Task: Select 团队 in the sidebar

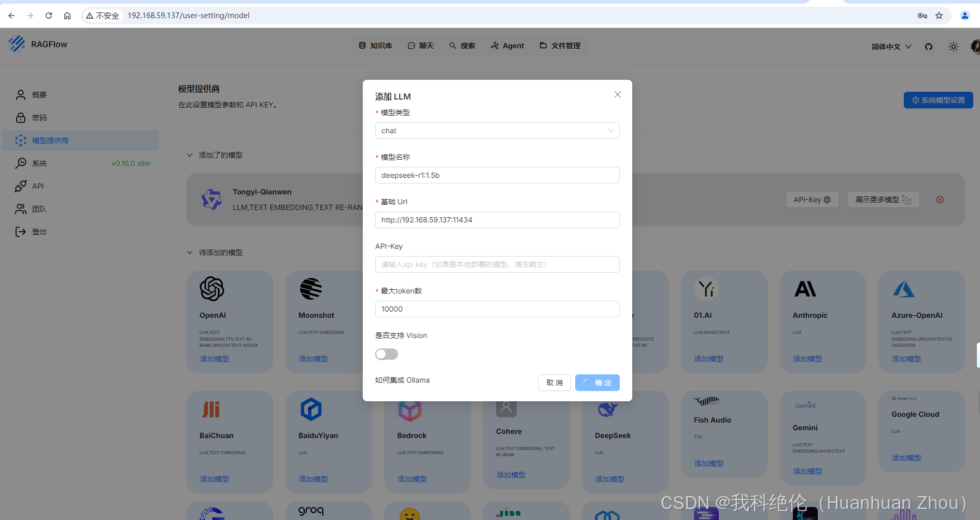Action: click(81, 209)
